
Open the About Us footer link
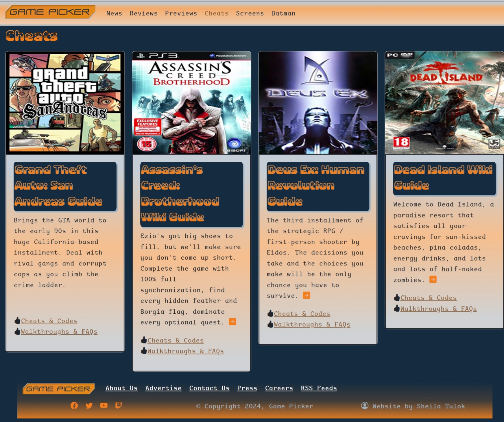coord(121,388)
